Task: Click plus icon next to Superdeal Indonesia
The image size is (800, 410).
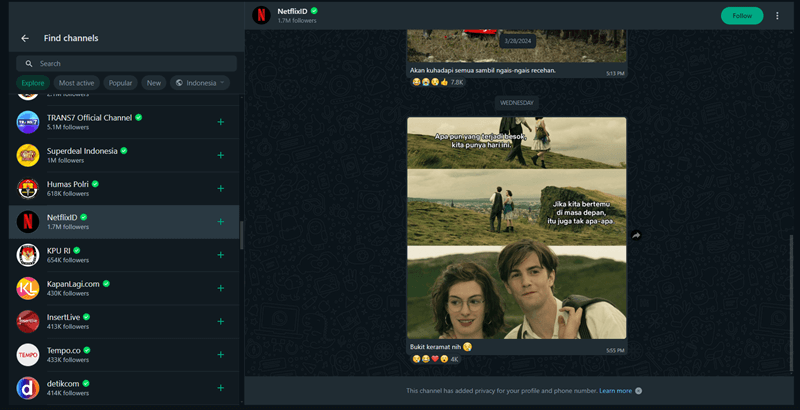Action: 220,155
